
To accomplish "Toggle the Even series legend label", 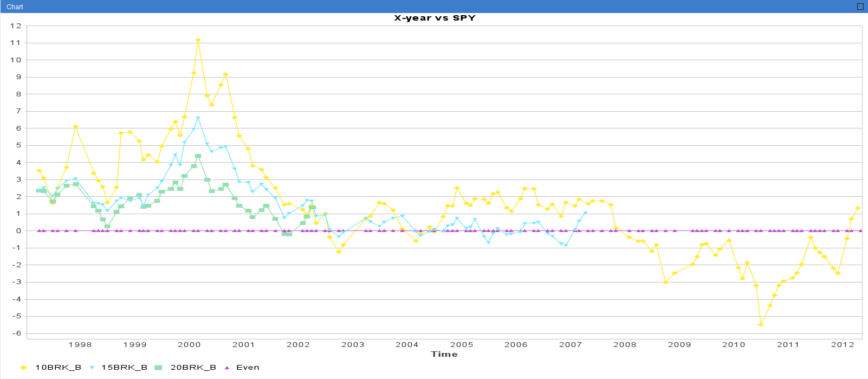I will pos(248,368).
